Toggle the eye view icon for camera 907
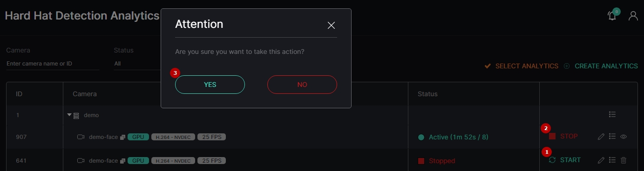This screenshot has width=644, height=171. coord(624,137)
